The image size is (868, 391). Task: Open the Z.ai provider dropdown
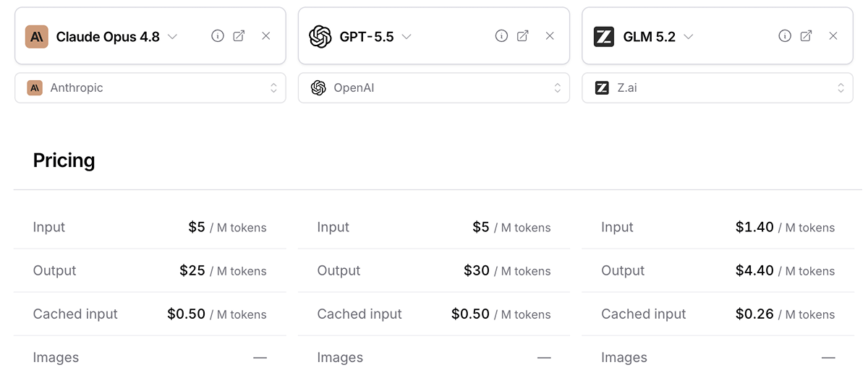718,88
